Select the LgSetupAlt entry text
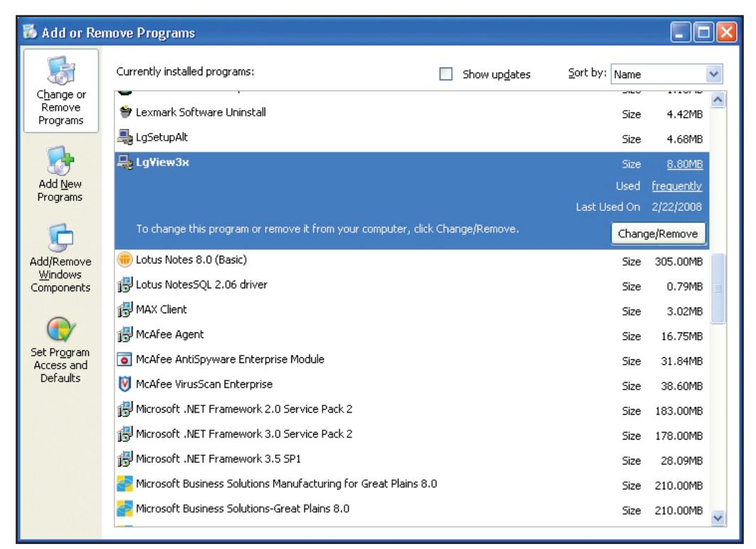Viewport: 756px width, 549px height. pyautogui.click(x=161, y=137)
